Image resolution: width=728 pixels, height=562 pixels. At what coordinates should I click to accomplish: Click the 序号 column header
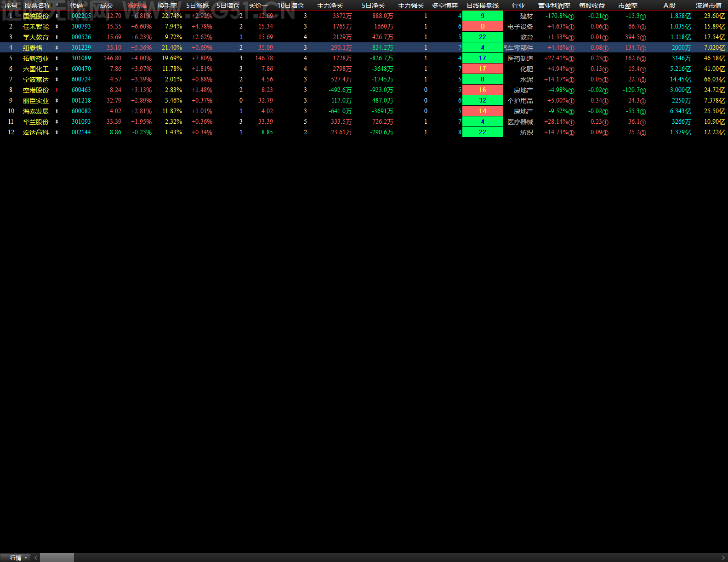pyautogui.click(x=11, y=6)
